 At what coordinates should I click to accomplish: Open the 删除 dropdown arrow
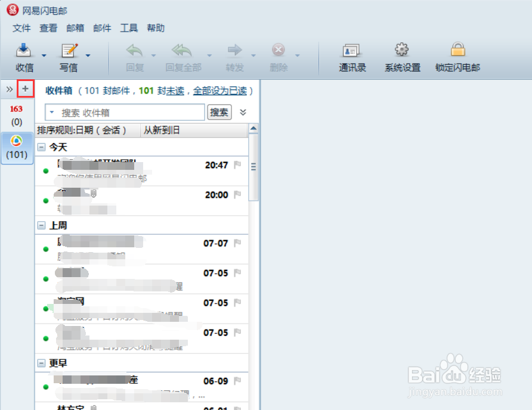(297, 55)
